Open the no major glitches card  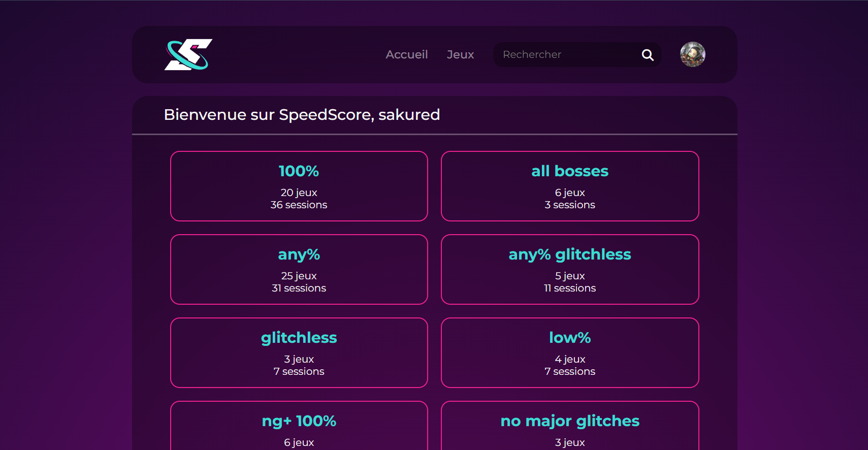[x=570, y=426]
